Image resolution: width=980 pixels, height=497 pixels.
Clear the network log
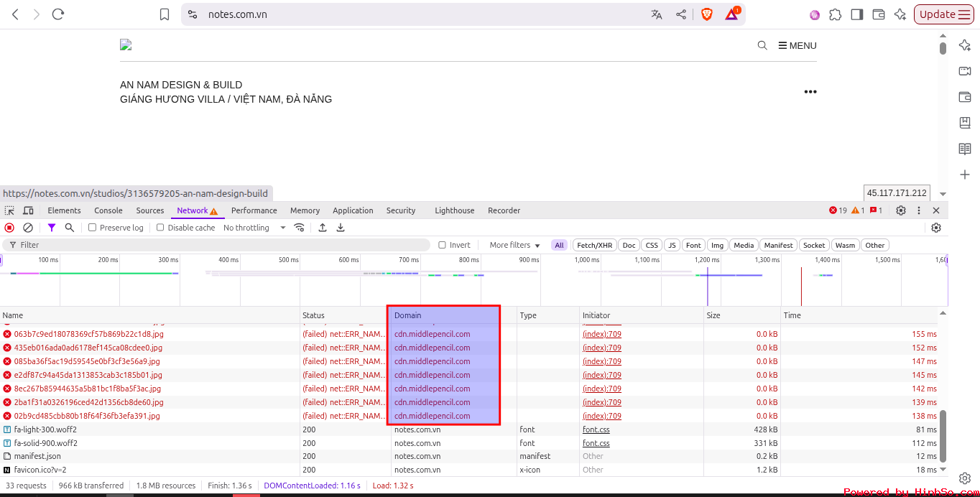tap(28, 228)
